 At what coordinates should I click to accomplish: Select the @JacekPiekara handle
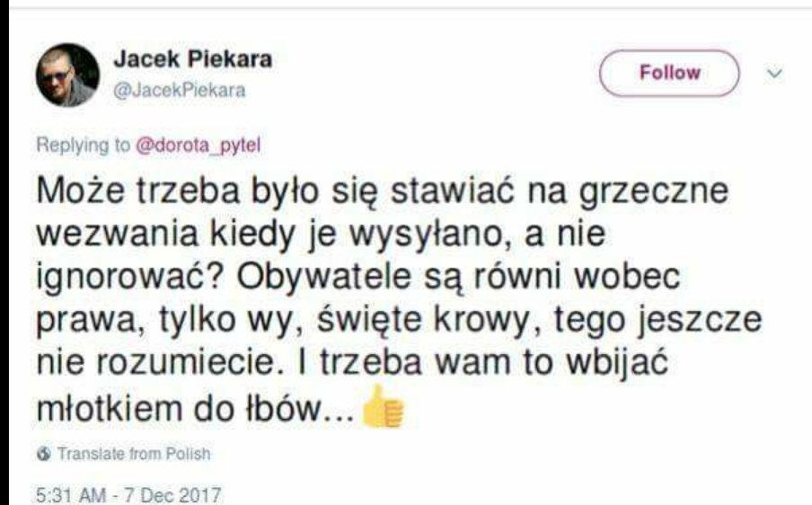pos(179,91)
